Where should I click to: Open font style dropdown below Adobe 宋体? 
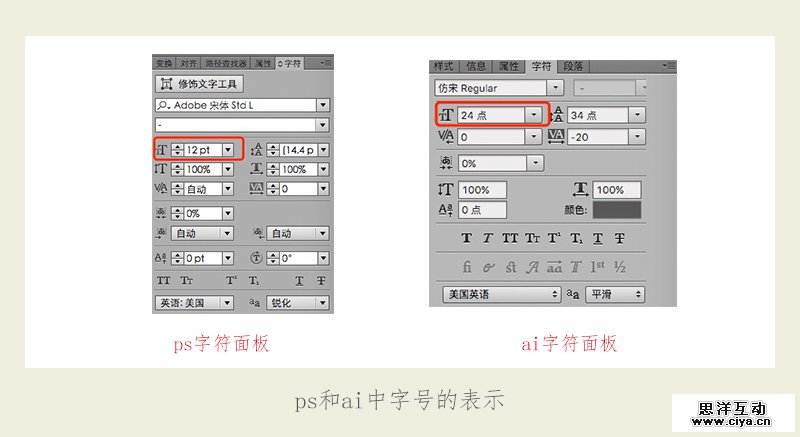[x=323, y=125]
